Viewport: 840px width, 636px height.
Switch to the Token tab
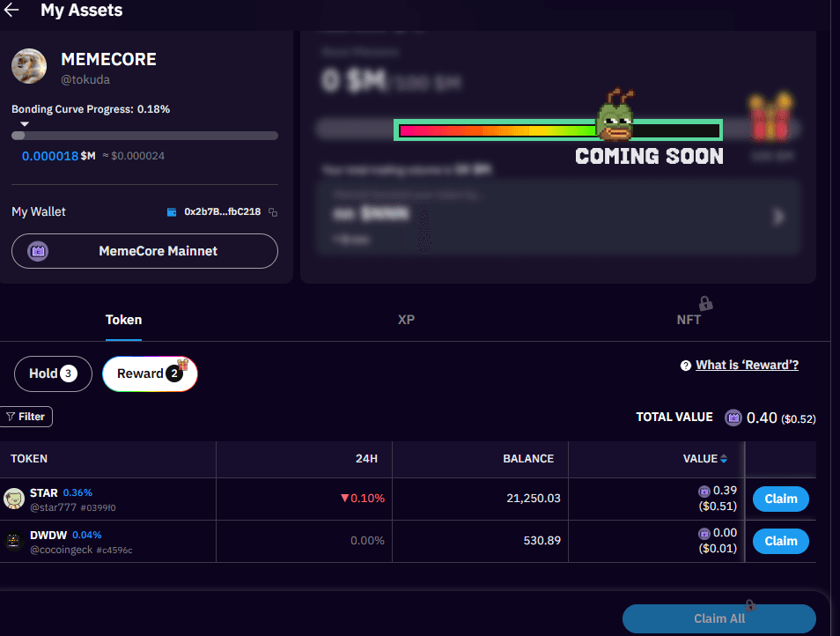tap(123, 320)
